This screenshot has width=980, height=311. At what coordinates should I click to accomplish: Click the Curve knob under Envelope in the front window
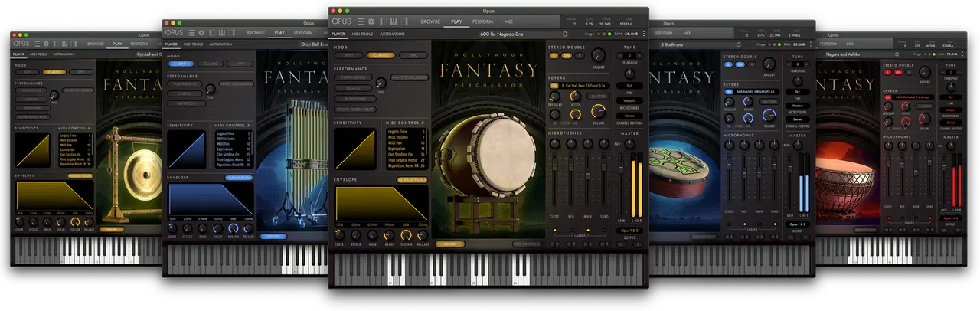pos(340,234)
